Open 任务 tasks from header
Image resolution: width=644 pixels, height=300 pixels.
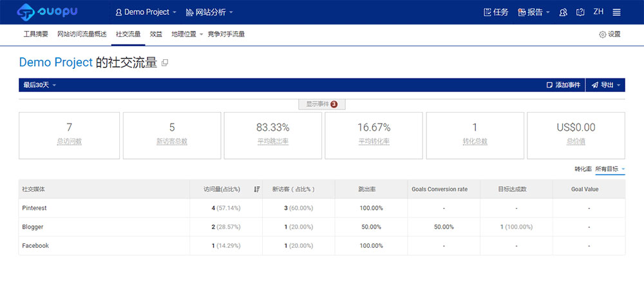tap(495, 12)
